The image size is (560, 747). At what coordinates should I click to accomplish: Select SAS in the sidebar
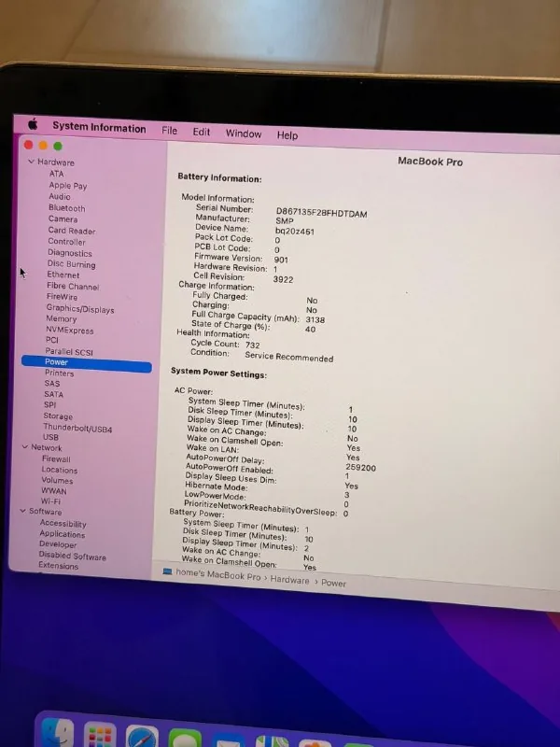[x=52, y=384]
